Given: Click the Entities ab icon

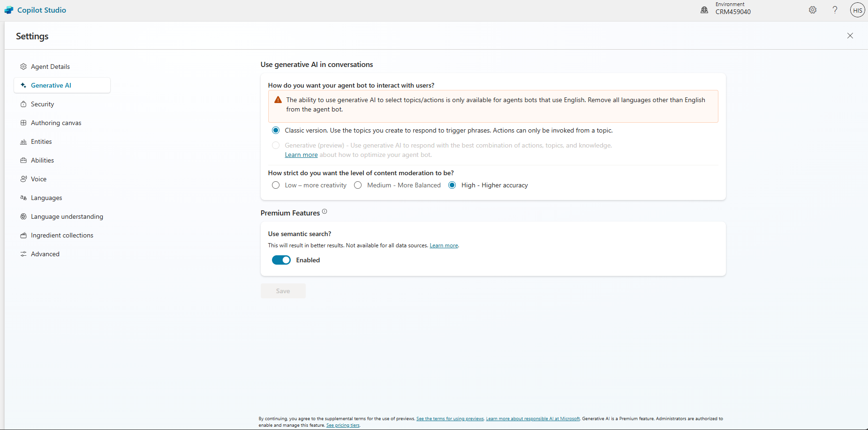Looking at the screenshot, I should pos(23,141).
